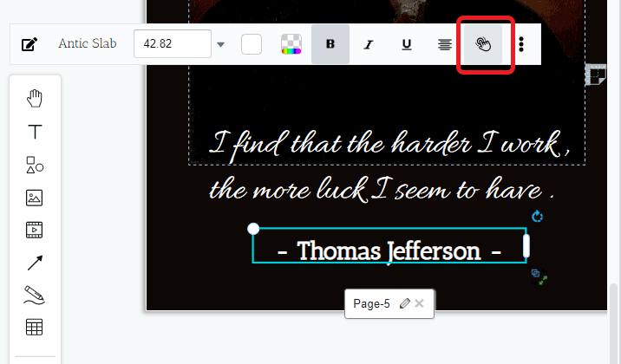Insert a table with Table tool
Viewport: 621px width, 364px height.
[x=35, y=328]
